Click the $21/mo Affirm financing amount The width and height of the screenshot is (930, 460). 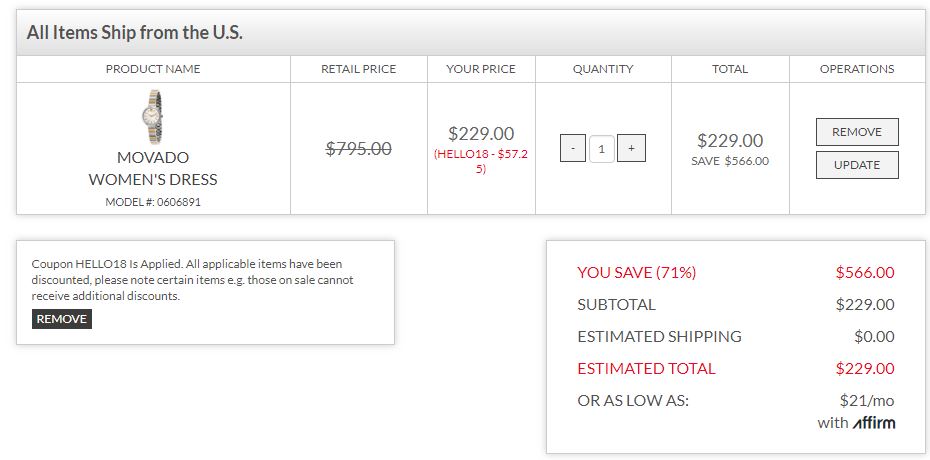867,400
